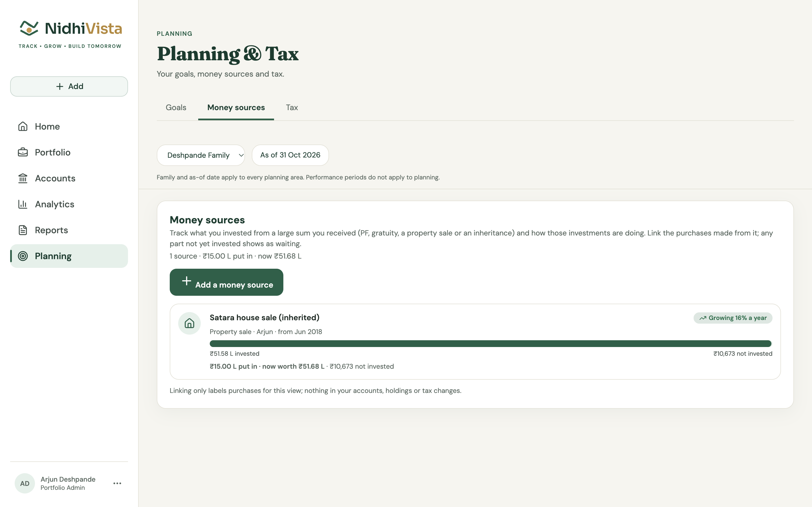Screen dimensions: 812x507
Task: Open the Analytics bar-chart icon
Action: click(x=23, y=204)
